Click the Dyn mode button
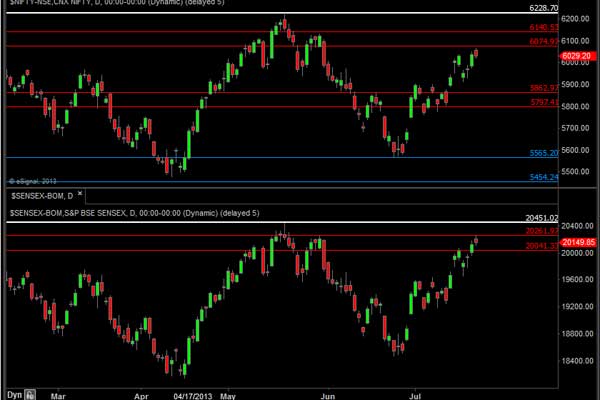The height and width of the screenshot is (400, 600). [14, 395]
